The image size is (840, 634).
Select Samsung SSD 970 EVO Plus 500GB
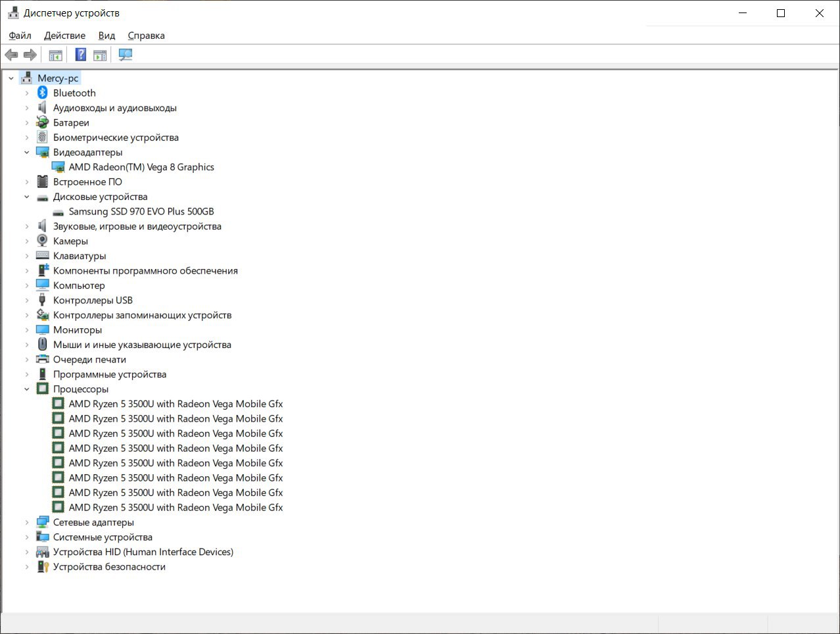click(x=141, y=211)
